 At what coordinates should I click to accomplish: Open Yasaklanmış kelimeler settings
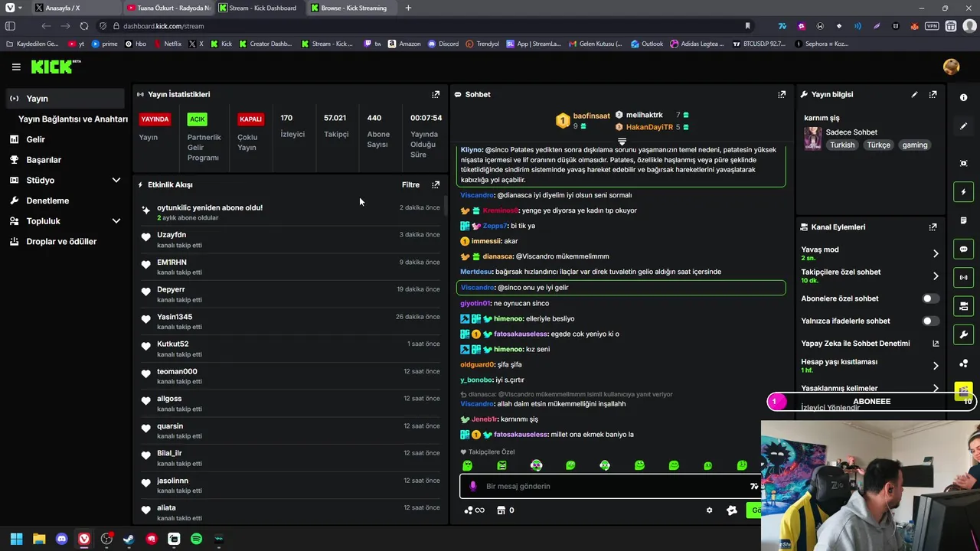(x=869, y=388)
